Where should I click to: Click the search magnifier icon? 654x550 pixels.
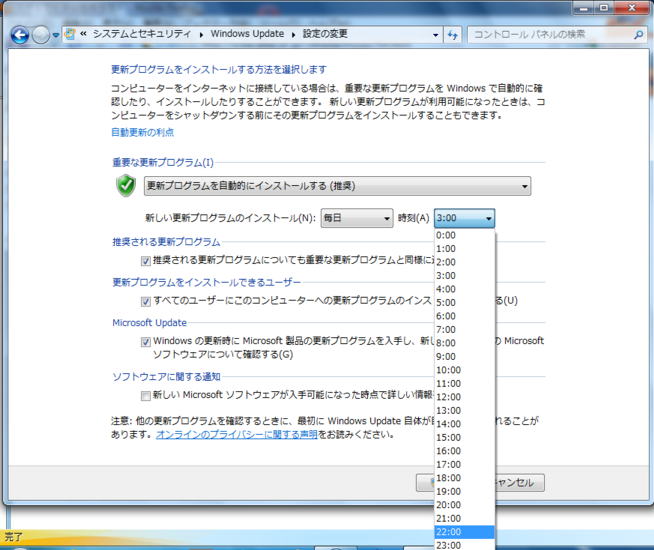[x=639, y=35]
